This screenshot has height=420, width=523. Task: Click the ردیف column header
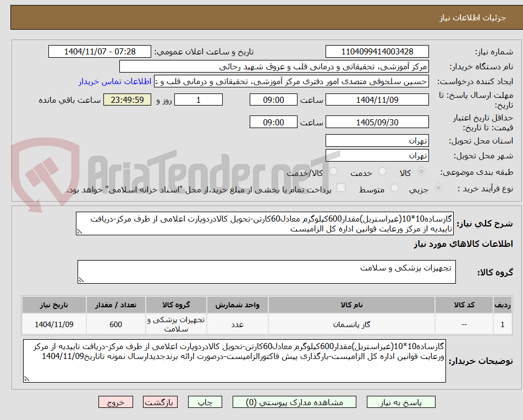tap(502, 305)
